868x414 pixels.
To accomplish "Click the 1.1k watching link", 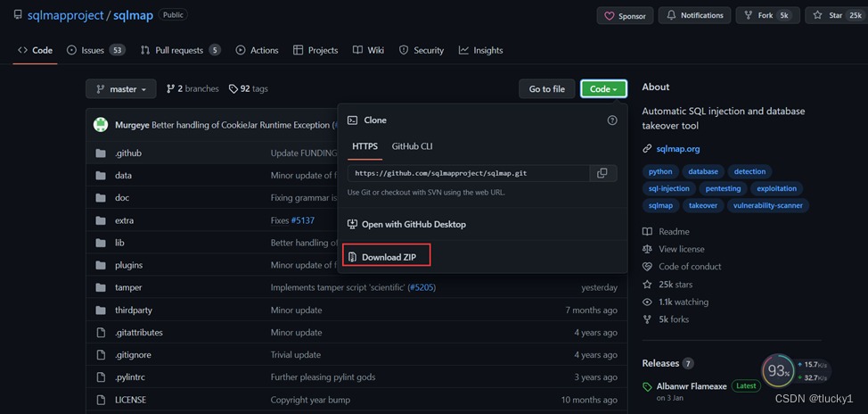I will click(676, 302).
